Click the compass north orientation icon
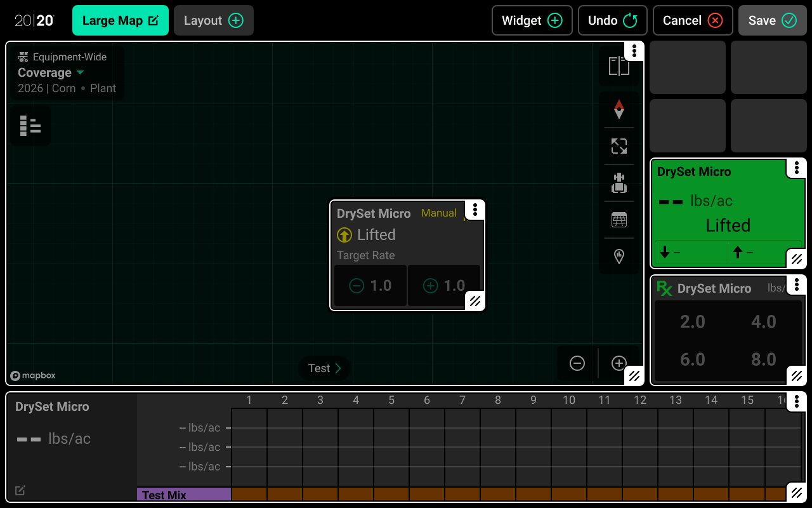 point(619,109)
